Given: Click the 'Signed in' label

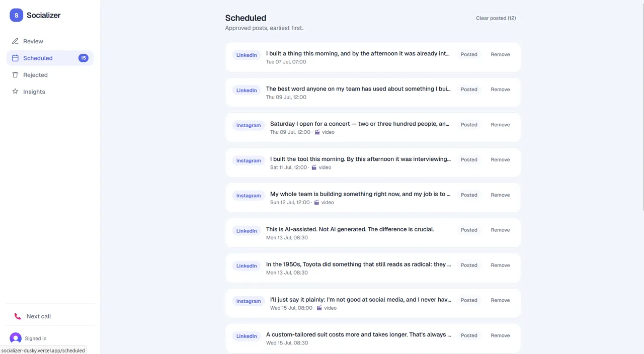Looking at the screenshot, I should 36,338.
